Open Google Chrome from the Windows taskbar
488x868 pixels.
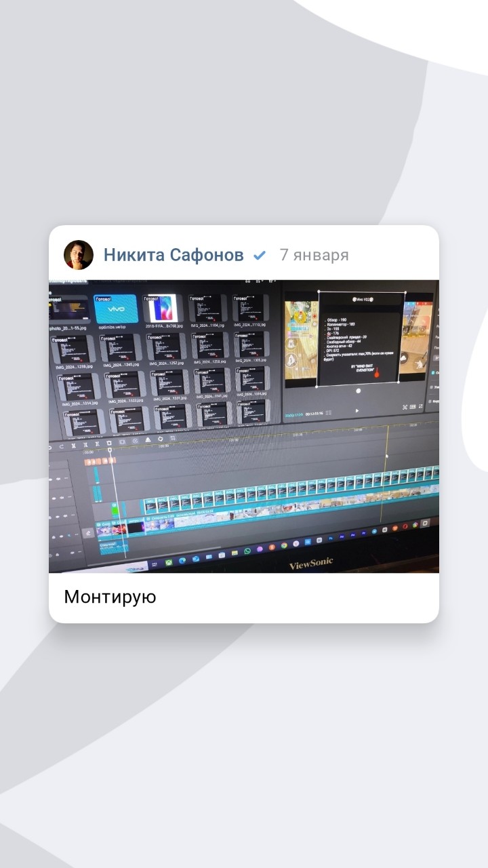click(x=284, y=545)
